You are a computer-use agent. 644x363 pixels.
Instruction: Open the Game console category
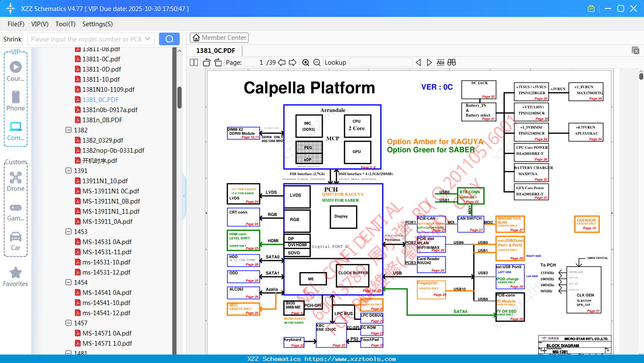click(x=16, y=212)
